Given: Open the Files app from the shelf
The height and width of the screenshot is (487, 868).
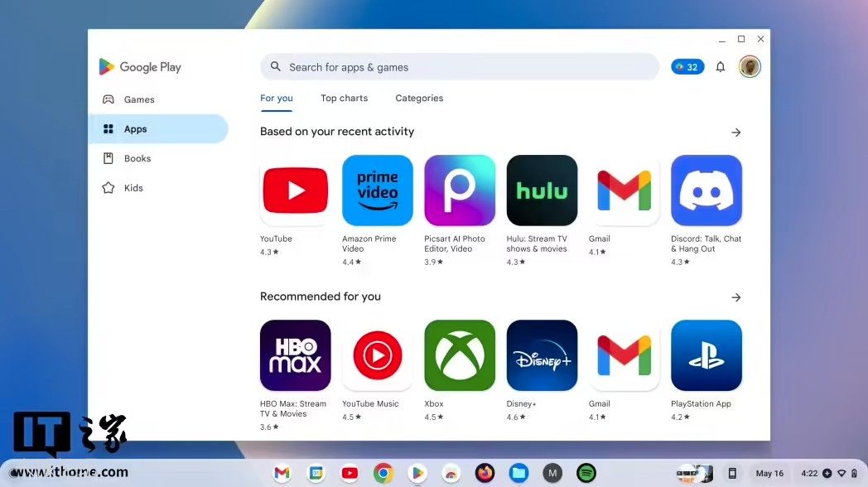Looking at the screenshot, I should point(518,473).
